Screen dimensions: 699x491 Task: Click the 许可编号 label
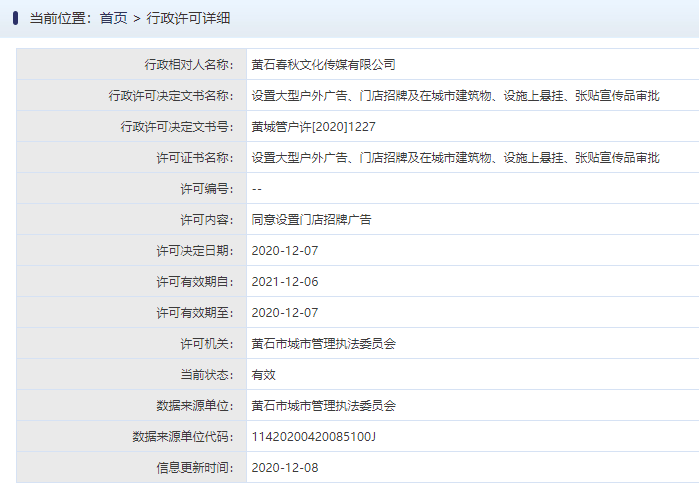click(207, 189)
